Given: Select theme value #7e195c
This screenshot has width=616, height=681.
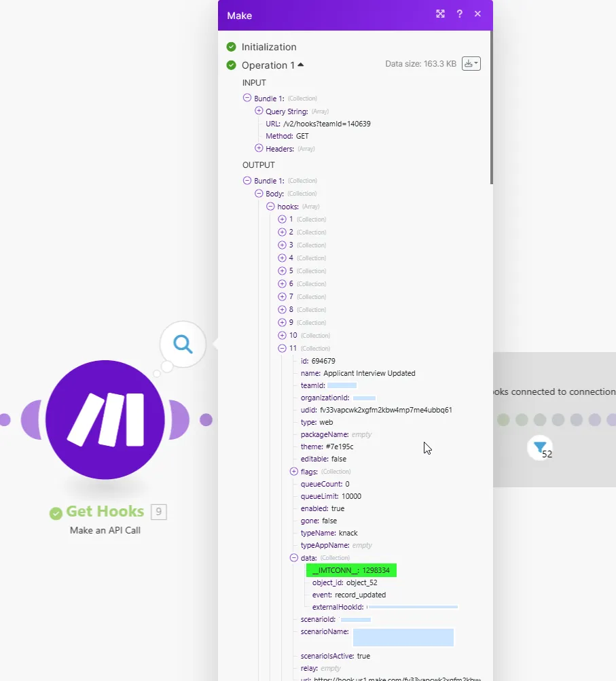Looking at the screenshot, I should (340, 447).
